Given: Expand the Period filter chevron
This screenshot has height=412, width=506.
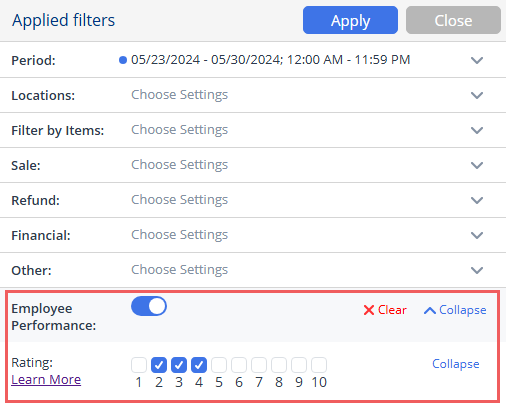Looking at the screenshot, I should point(477,60).
